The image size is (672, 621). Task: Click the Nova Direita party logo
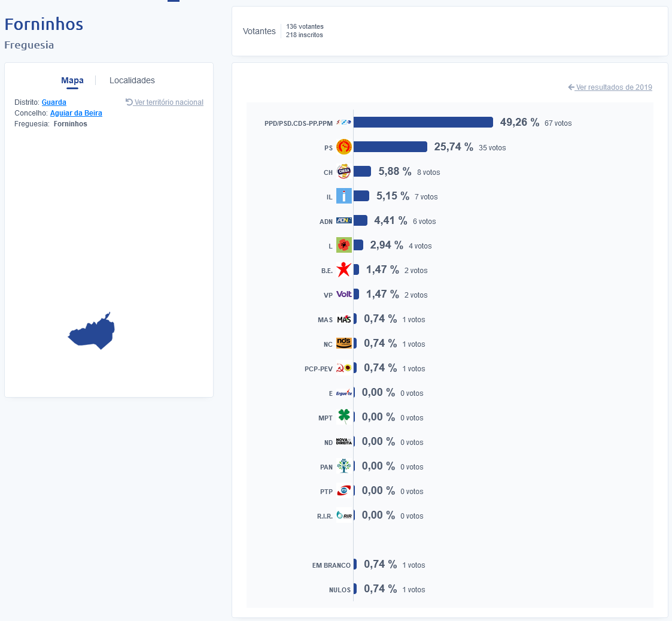tap(343, 442)
